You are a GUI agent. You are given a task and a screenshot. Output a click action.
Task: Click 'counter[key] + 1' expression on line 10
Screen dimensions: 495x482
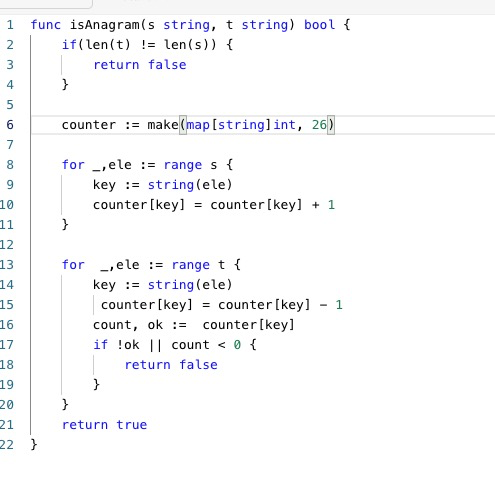[273, 205]
